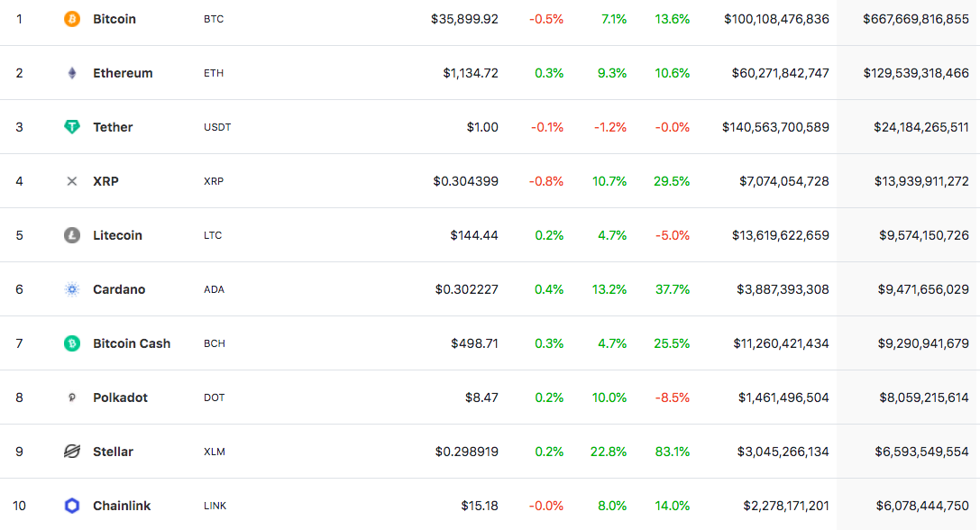This screenshot has width=980, height=530.
Task: Click the orange Bitcoin logo icon
Action: pyautogui.click(x=72, y=19)
